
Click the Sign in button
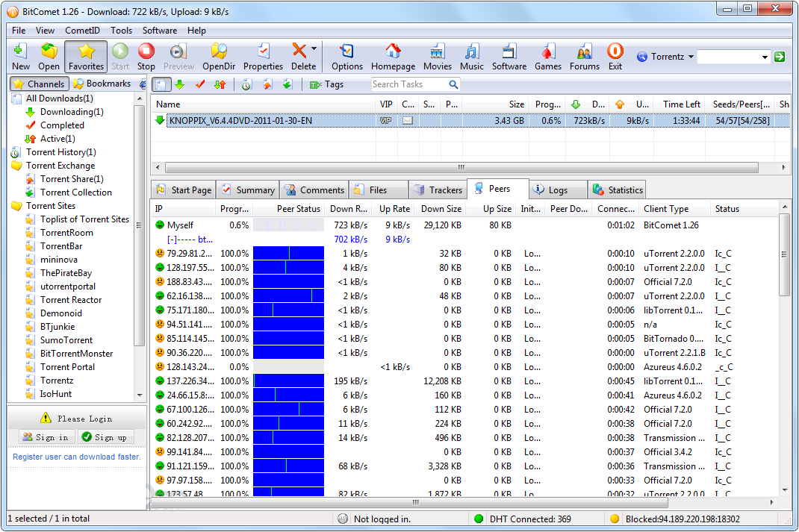pyautogui.click(x=46, y=437)
